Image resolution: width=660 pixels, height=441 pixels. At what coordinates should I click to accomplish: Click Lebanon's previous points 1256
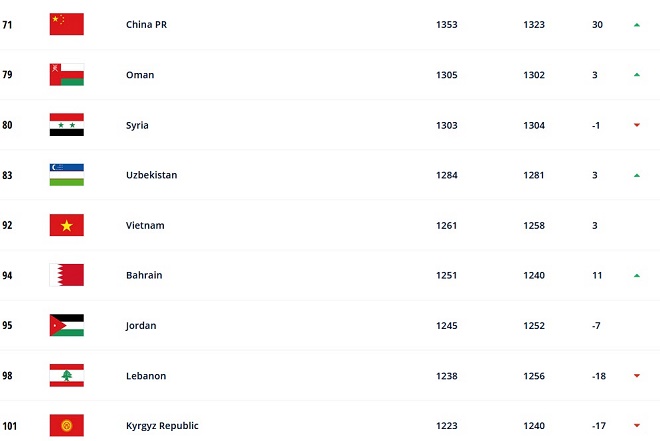pos(534,376)
